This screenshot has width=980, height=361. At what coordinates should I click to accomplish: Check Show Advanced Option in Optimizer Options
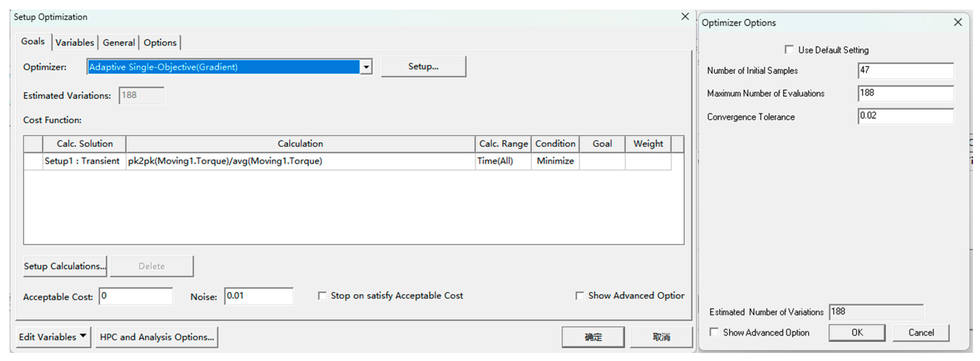point(714,332)
